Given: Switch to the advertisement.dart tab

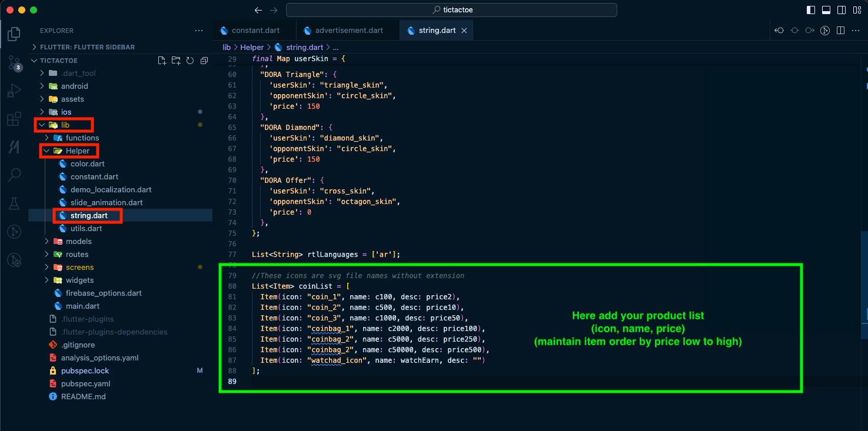Looking at the screenshot, I should point(348,31).
